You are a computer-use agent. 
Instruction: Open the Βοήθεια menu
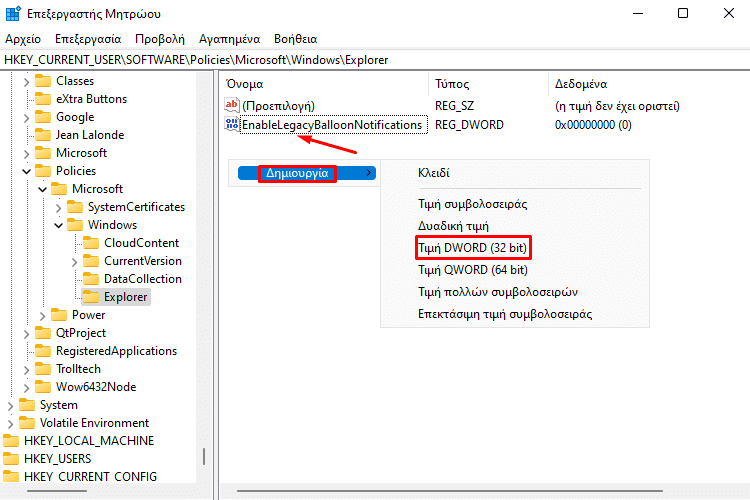[x=296, y=39]
